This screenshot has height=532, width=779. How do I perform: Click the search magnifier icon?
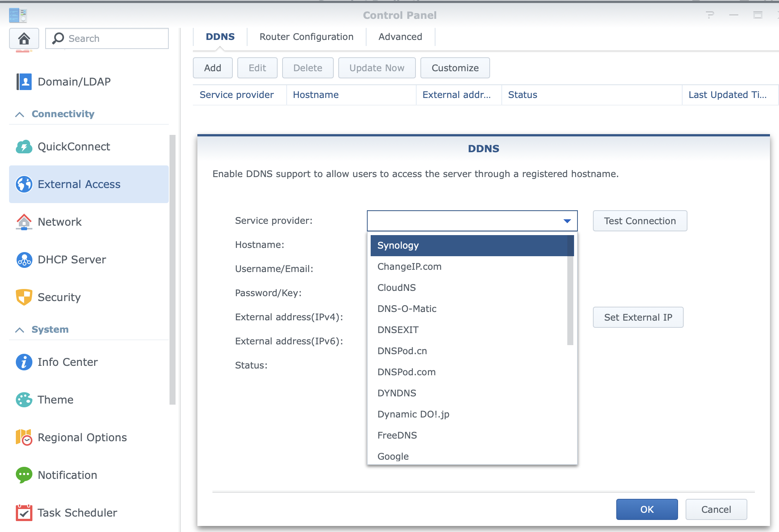pyautogui.click(x=58, y=38)
